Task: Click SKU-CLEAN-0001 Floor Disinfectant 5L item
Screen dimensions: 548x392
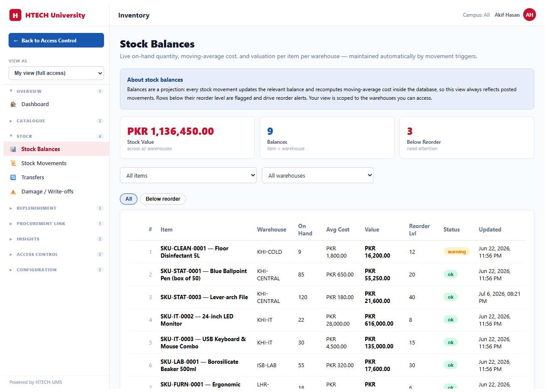Action: point(195,252)
